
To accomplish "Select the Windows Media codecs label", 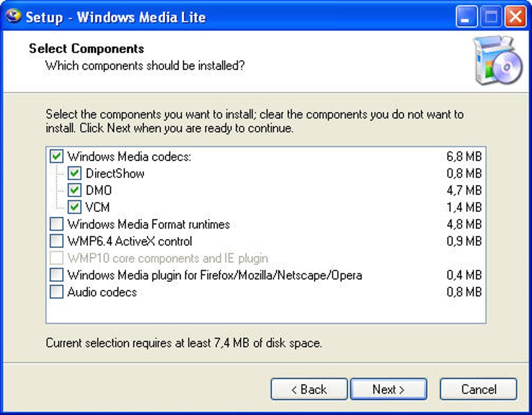I will pos(129,156).
